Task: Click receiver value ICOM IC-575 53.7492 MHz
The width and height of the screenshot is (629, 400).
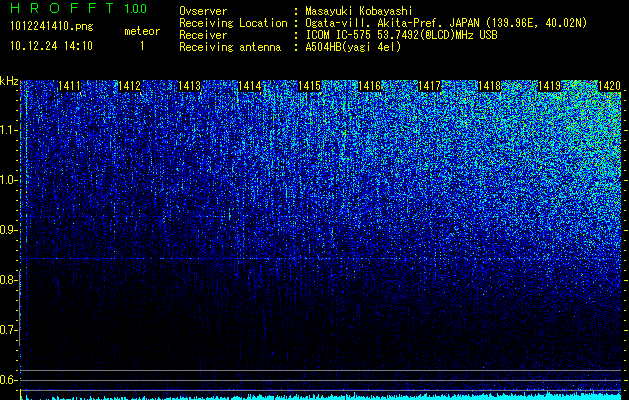Action: (401, 35)
